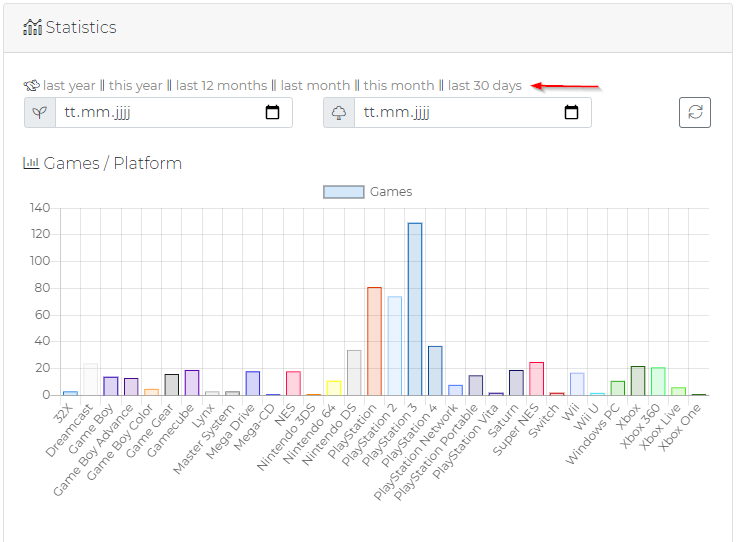Click the Games / Platform heading
Image resolution: width=737 pixels, height=542 pixels.
pos(112,163)
